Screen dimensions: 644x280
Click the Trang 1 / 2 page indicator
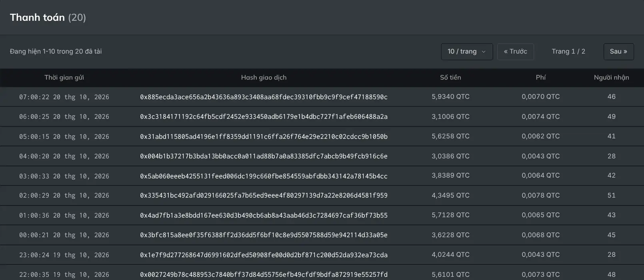pyautogui.click(x=568, y=52)
